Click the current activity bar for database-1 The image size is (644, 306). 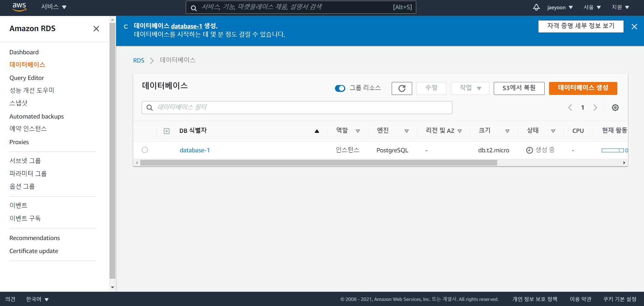[613, 150]
